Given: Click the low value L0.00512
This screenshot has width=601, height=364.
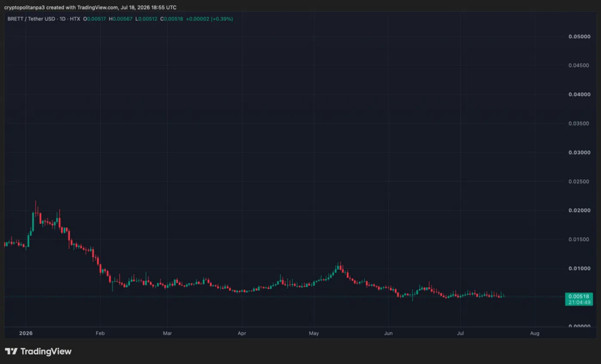Looking at the screenshot, I should (x=146, y=19).
